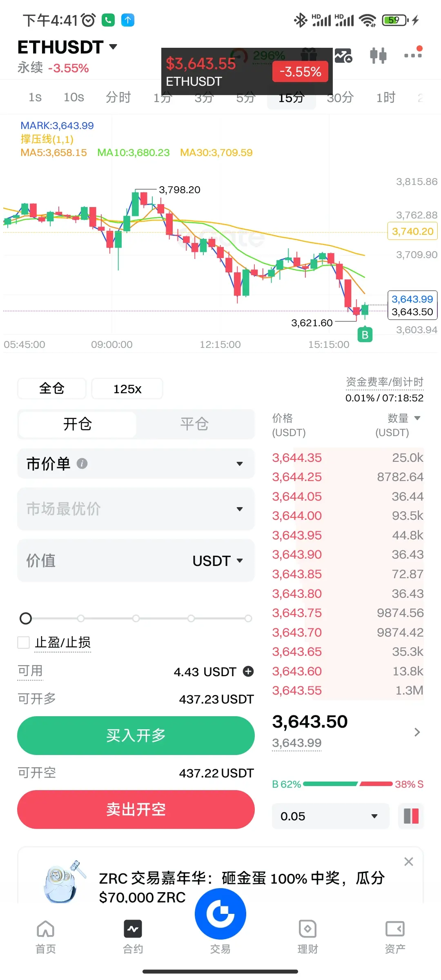Tap the chart image alert icon
The width and height of the screenshot is (441, 980).
(343, 56)
